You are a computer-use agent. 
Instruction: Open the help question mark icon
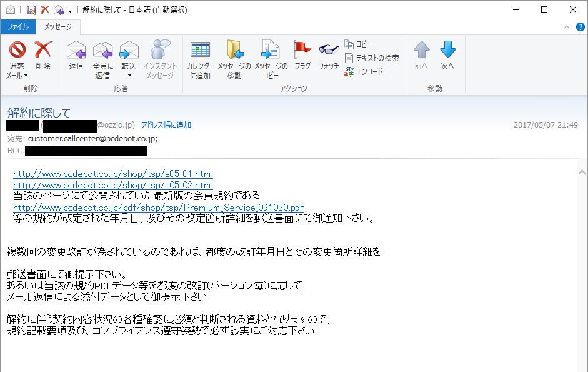pyautogui.click(x=580, y=27)
